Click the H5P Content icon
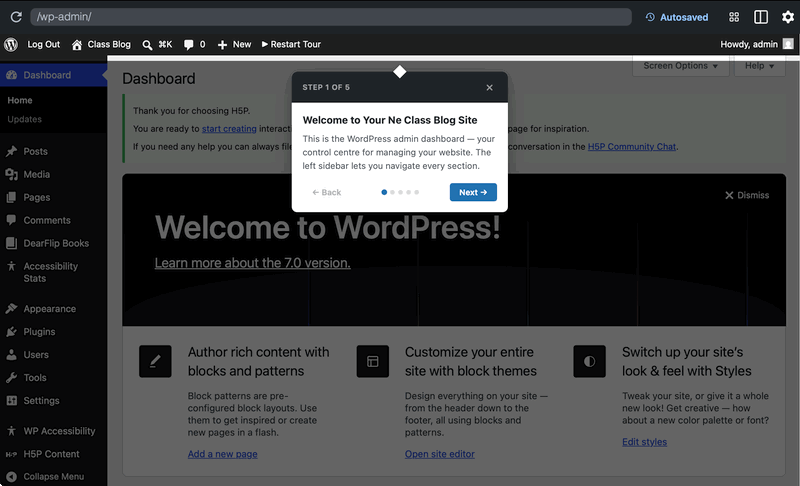 point(11,454)
